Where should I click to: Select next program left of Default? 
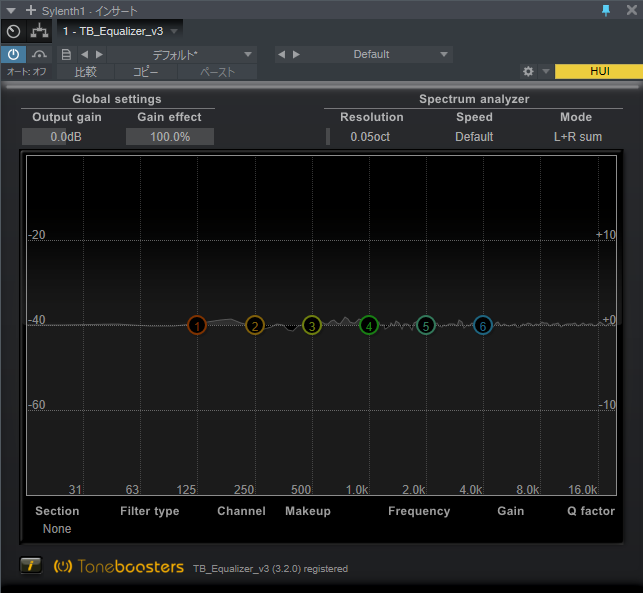click(x=296, y=54)
